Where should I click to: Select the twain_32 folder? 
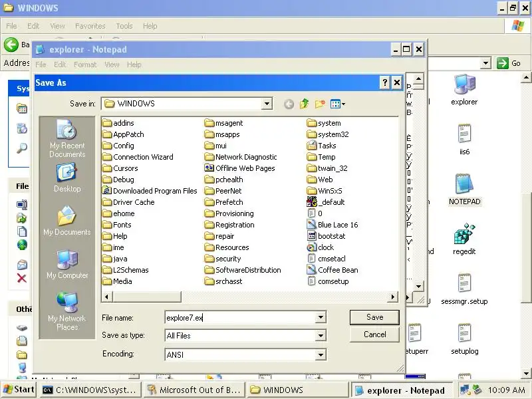click(x=327, y=168)
